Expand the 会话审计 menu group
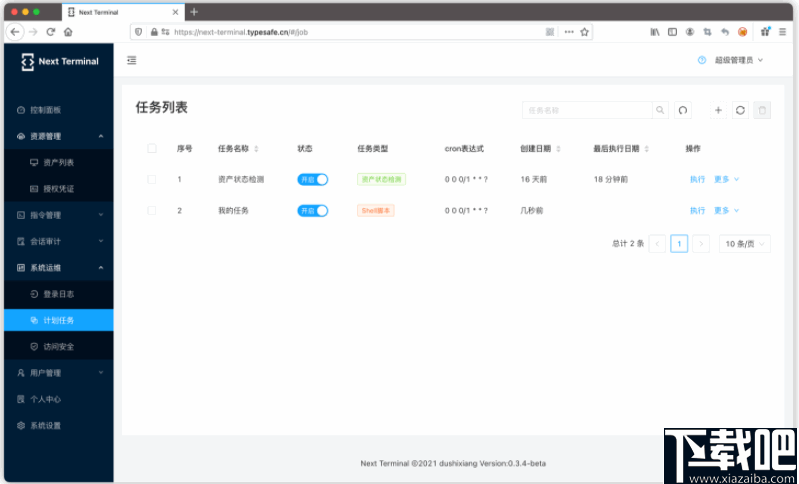Screen dimensions: 799x484 [x=59, y=241]
